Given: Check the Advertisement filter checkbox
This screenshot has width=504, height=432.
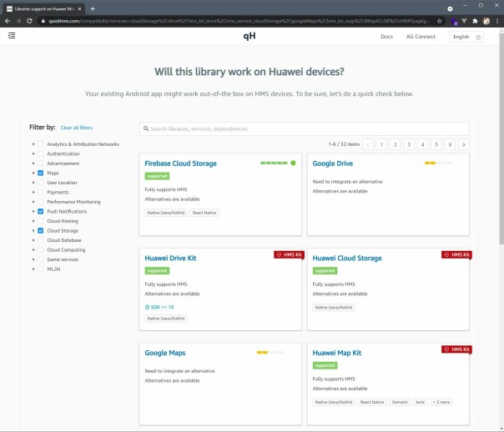Looking at the screenshot, I should click(41, 163).
